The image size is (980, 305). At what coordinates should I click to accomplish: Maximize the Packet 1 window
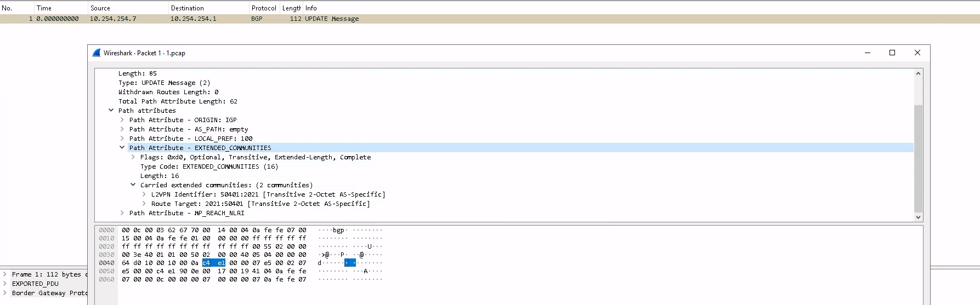[892, 53]
